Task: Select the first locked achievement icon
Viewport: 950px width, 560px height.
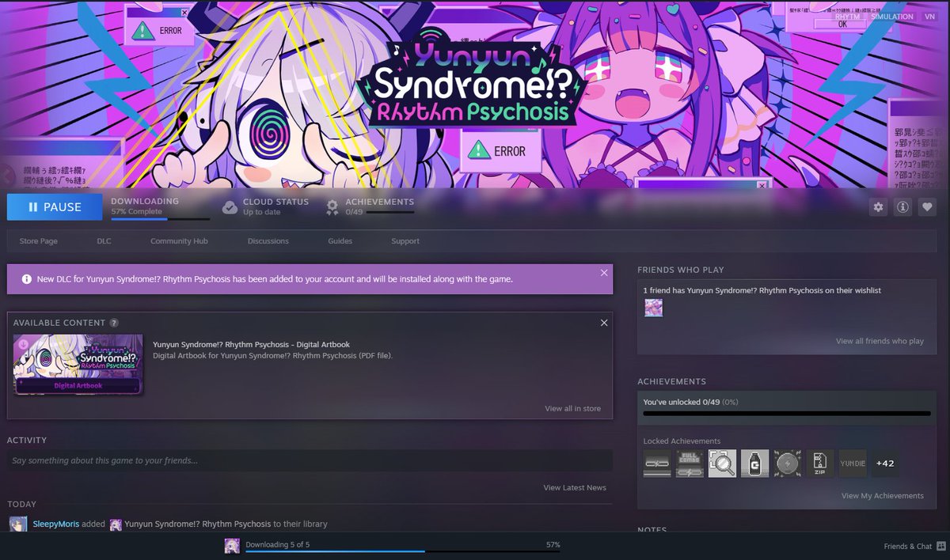Action: [657, 464]
